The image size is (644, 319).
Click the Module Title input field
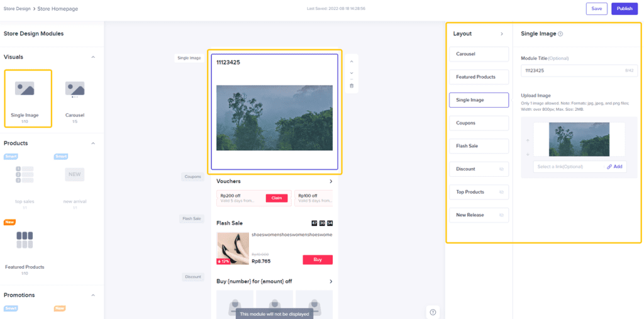click(x=579, y=70)
